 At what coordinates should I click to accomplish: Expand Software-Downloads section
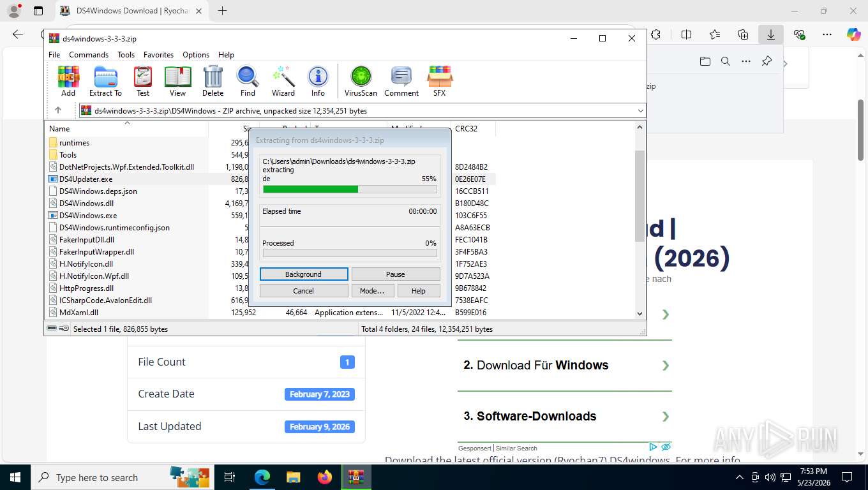tap(565, 417)
